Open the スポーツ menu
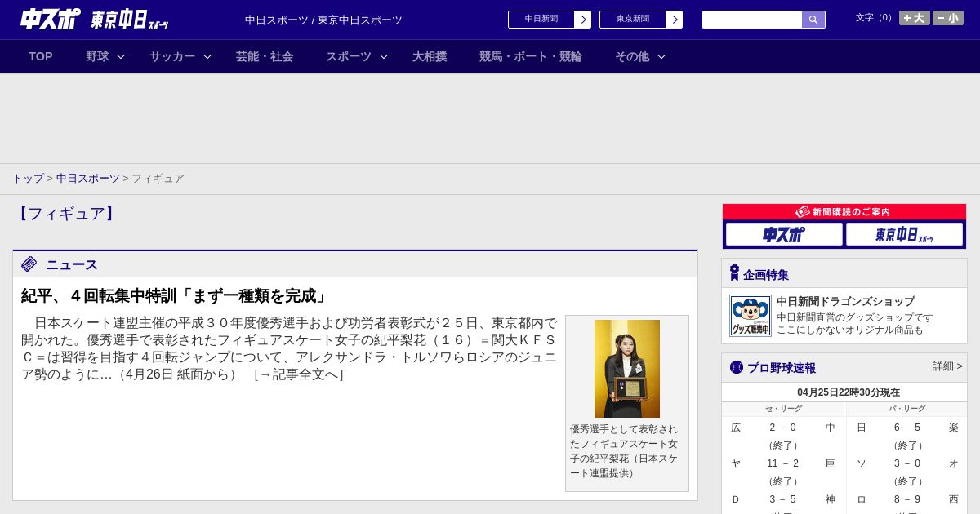Image resolution: width=980 pixels, height=514 pixels. click(x=349, y=56)
